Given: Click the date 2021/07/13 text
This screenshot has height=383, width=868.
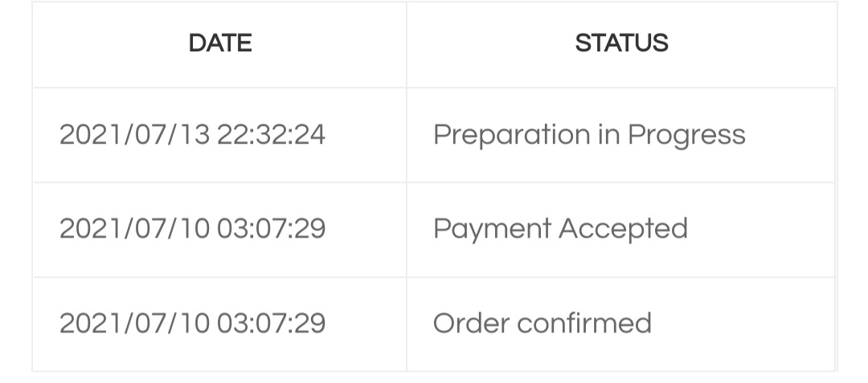Looking at the screenshot, I should click(x=134, y=135).
